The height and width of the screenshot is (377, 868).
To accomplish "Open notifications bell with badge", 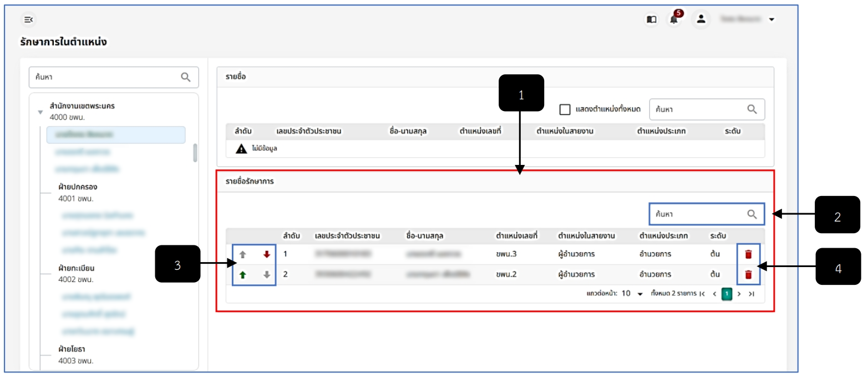I will tap(674, 18).
